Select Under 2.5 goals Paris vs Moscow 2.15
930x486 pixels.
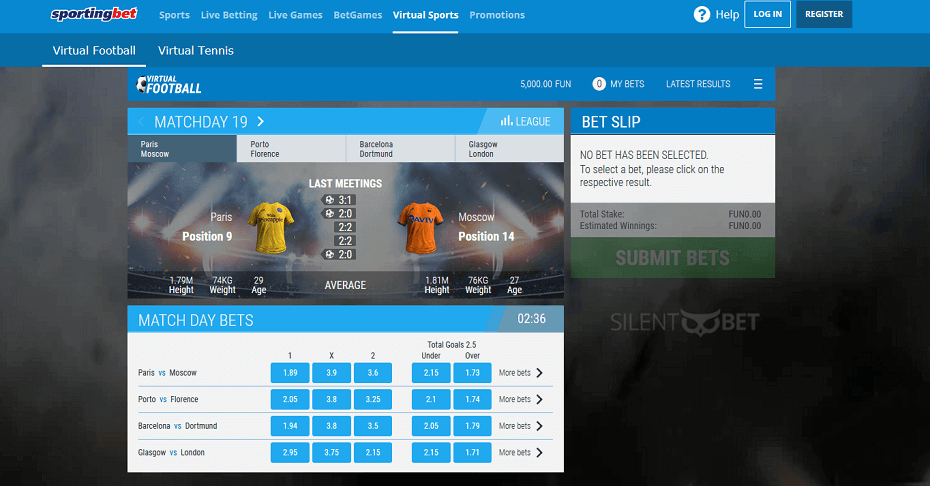pos(431,373)
